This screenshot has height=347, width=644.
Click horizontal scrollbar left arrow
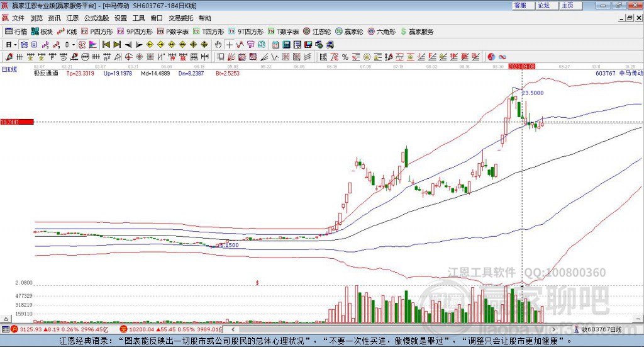[233, 329]
